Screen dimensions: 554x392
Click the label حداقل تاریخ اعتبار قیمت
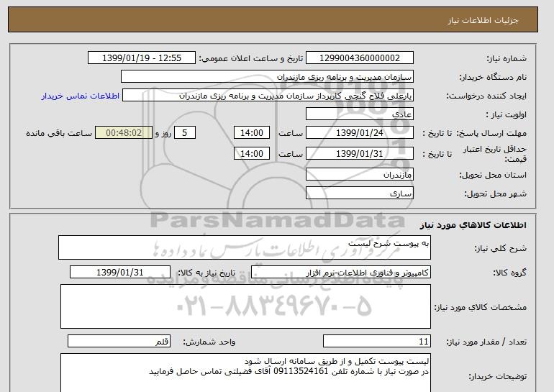pos(495,154)
